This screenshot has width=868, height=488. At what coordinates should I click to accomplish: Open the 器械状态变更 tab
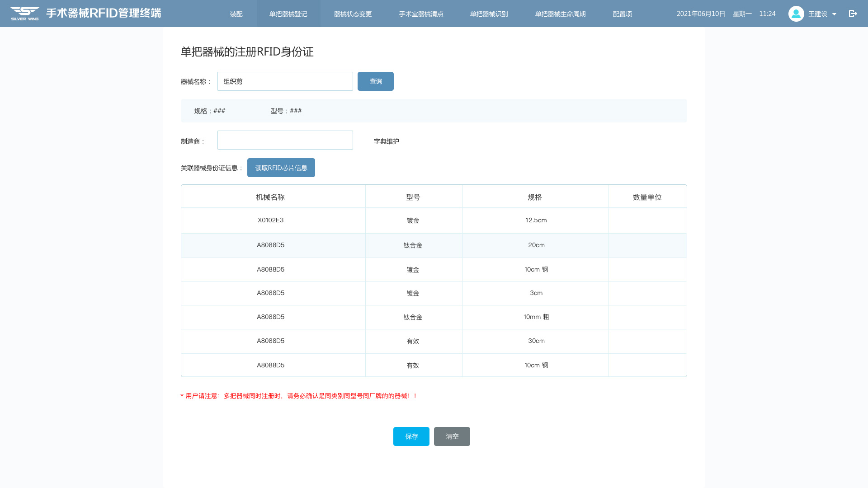tap(353, 14)
